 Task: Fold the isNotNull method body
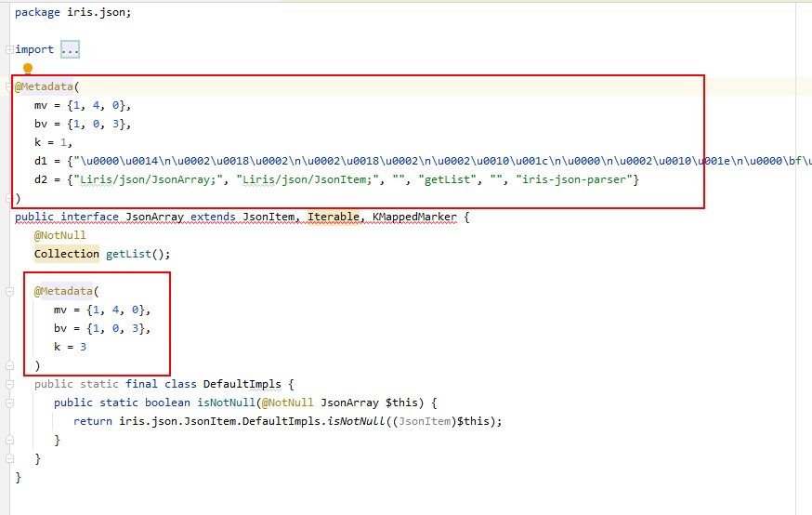[x=9, y=403]
